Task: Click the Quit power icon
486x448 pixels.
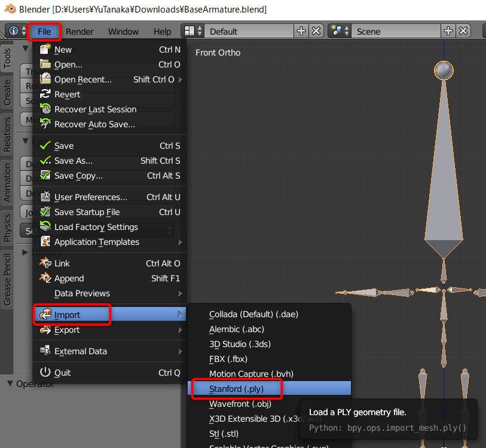Action: click(x=45, y=372)
